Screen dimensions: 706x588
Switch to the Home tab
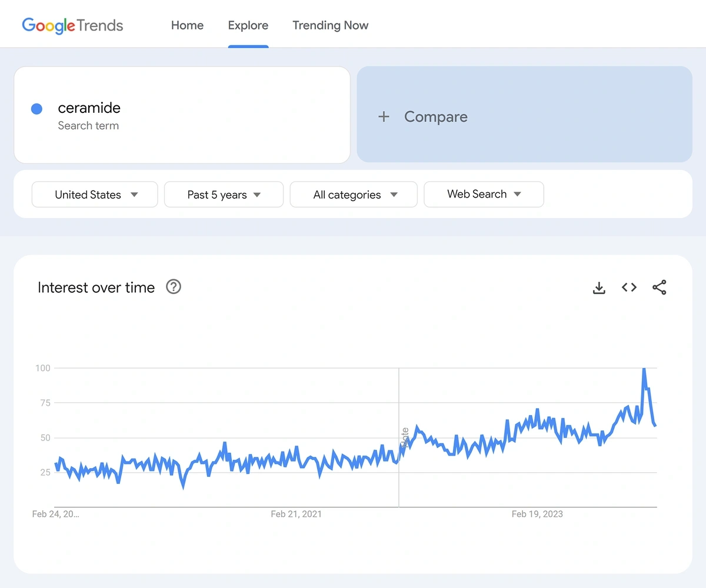(187, 25)
